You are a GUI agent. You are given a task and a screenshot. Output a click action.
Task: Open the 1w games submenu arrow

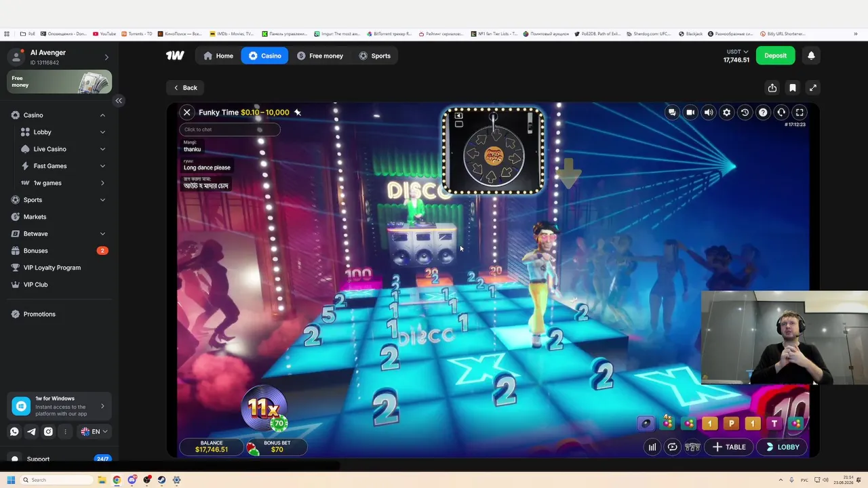click(102, 183)
